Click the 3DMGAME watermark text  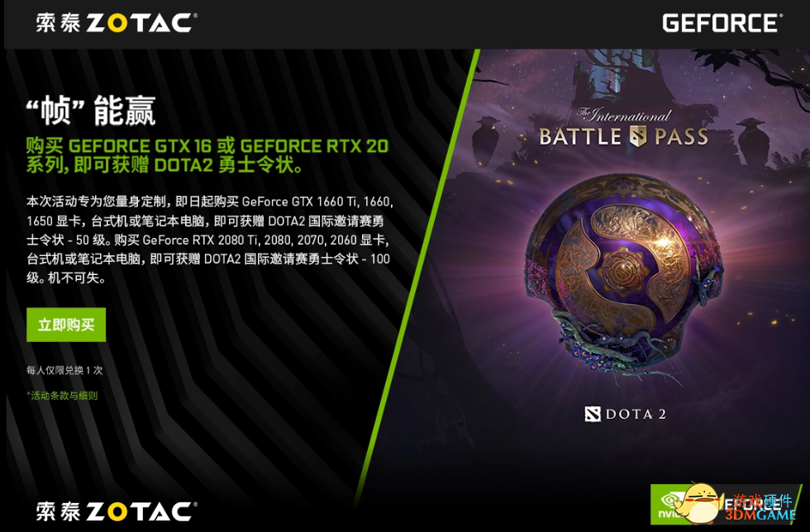(x=760, y=515)
